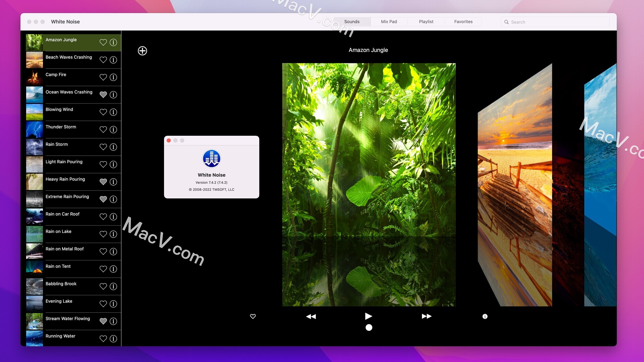Click the add sound plus icon

pyautogui.click(x=143, y=51)
